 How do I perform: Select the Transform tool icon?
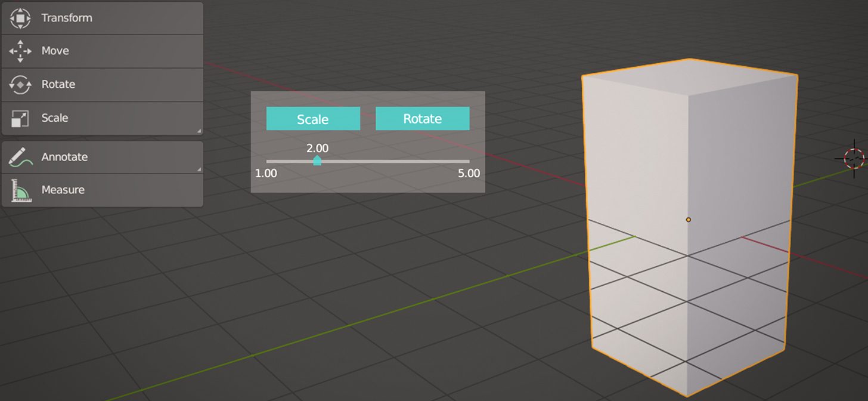[x=20, y=17]
